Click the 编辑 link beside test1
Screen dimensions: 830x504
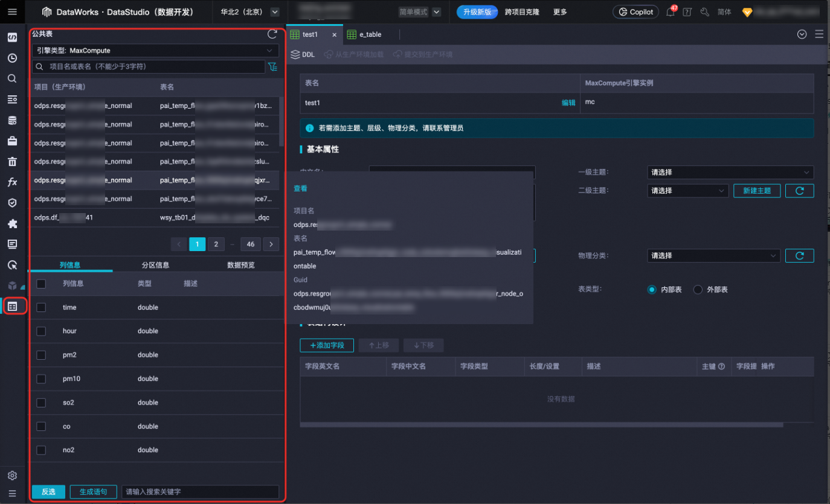click(568, 103)
